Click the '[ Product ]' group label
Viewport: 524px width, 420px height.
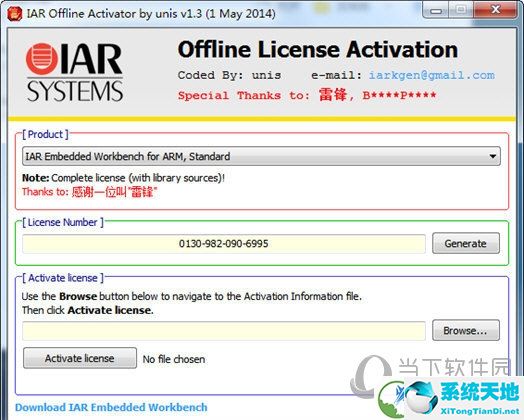pyautogui.click(x=45, y=134)
